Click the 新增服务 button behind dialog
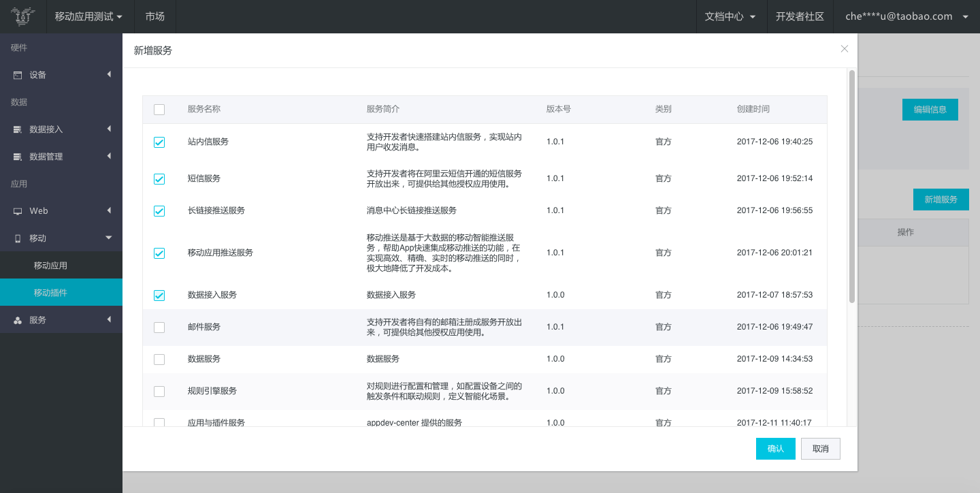This screenshot has width=980, height=493. [x=941, y=200]
